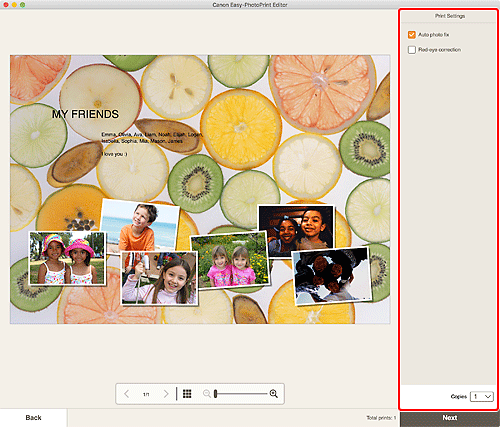Open the thumbnail list grid view

tap(187, 394)
